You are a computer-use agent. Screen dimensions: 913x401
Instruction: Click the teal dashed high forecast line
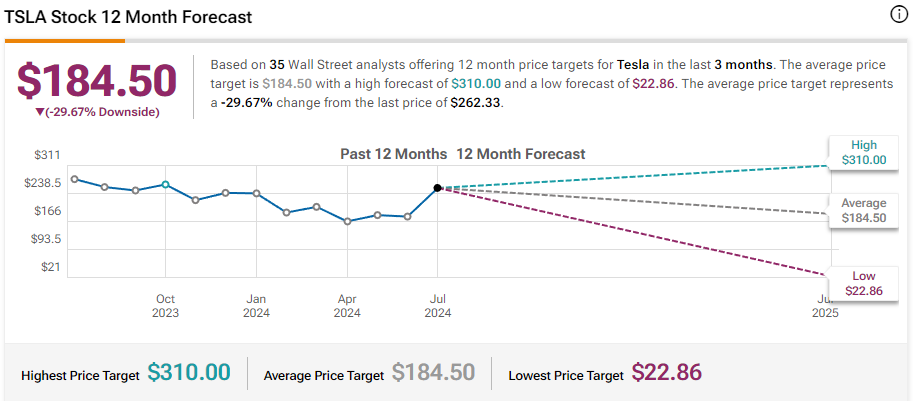tap(630, 176)
